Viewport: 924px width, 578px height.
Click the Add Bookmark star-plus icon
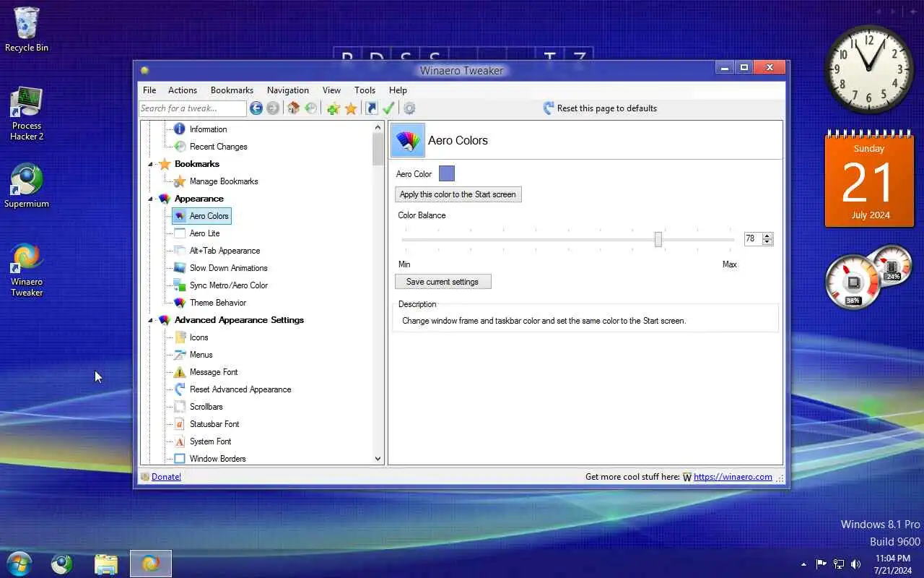(333, 108)
